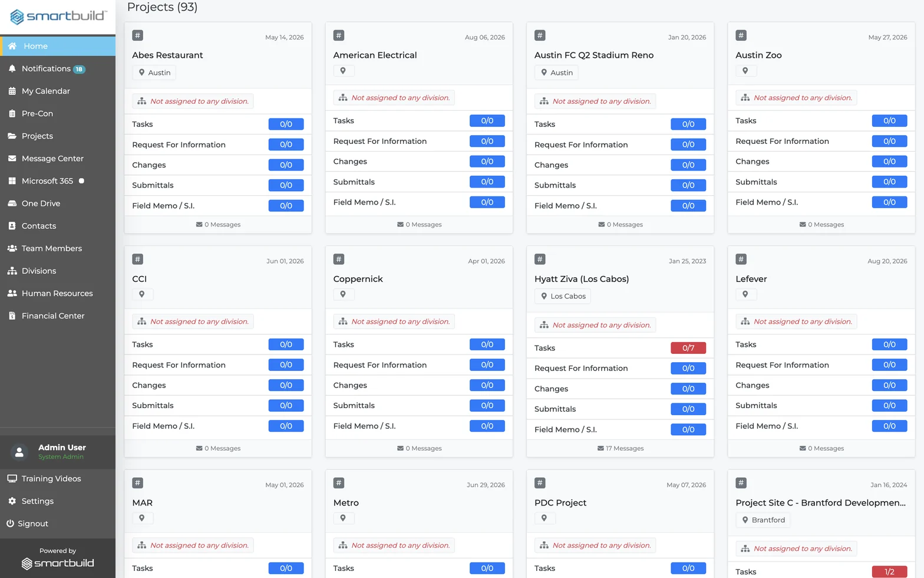Image resolution: width=924 pixels, height=578 pixels.
Task: Click the Brantford location tag
Action: click(x=763, y=520)
